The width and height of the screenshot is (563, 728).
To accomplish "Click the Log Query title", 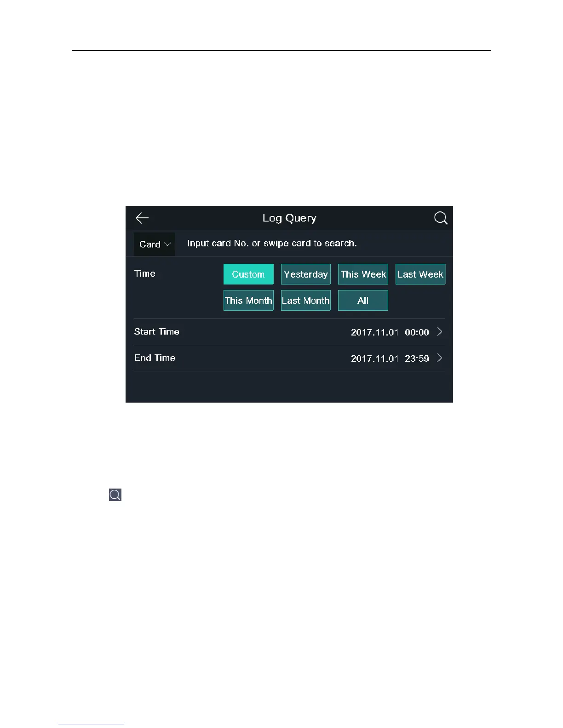I will click(x=289, y=218).
